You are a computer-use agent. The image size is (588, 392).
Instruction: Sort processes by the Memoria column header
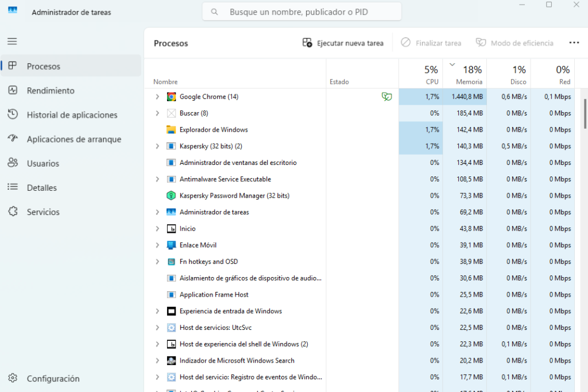(x=468, y=75)
